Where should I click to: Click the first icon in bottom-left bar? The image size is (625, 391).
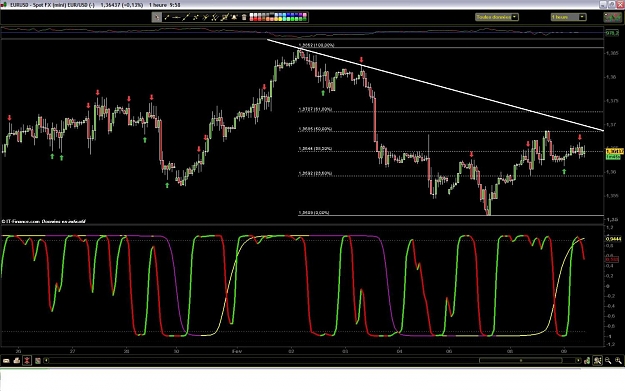pos(6,361)
